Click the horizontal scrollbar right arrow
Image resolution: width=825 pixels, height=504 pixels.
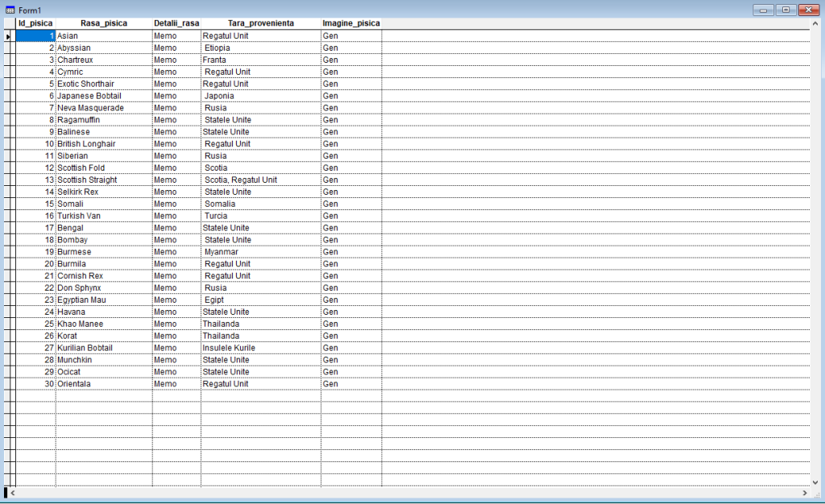pyautogui.click(x=805, y=493)
